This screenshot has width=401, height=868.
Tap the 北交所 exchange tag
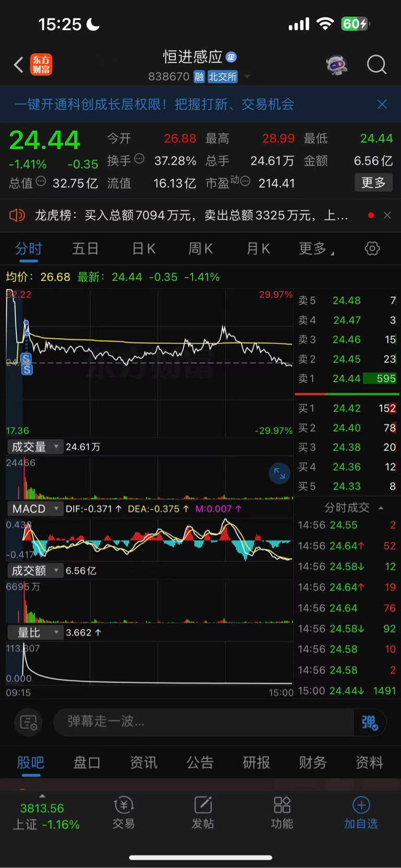(222, 77)
